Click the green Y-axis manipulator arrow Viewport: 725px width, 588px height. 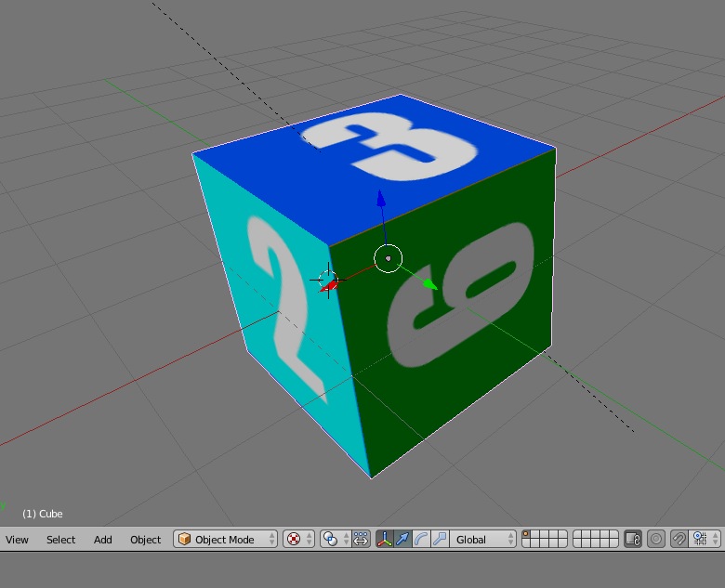click(429, 284)
